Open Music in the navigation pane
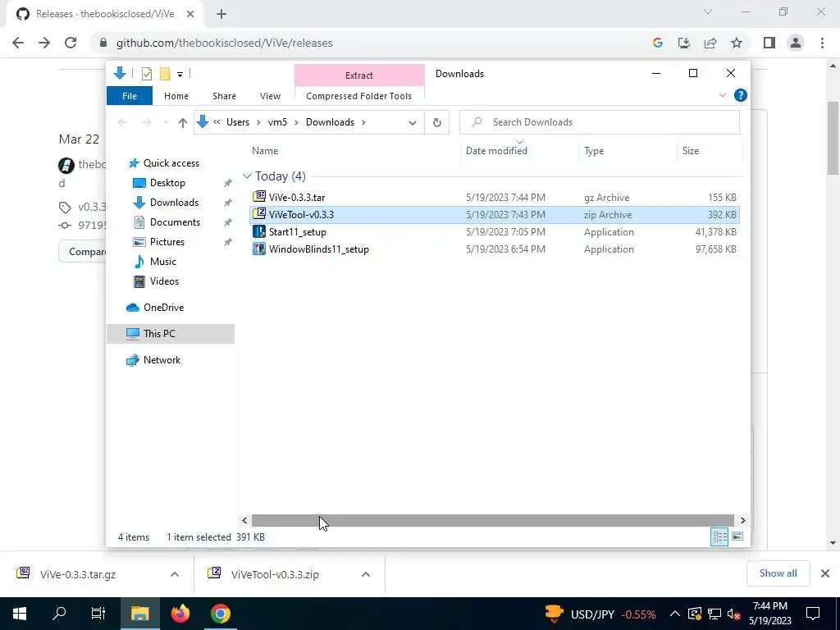Screen dimensions: 840x630 pos(163,262)
